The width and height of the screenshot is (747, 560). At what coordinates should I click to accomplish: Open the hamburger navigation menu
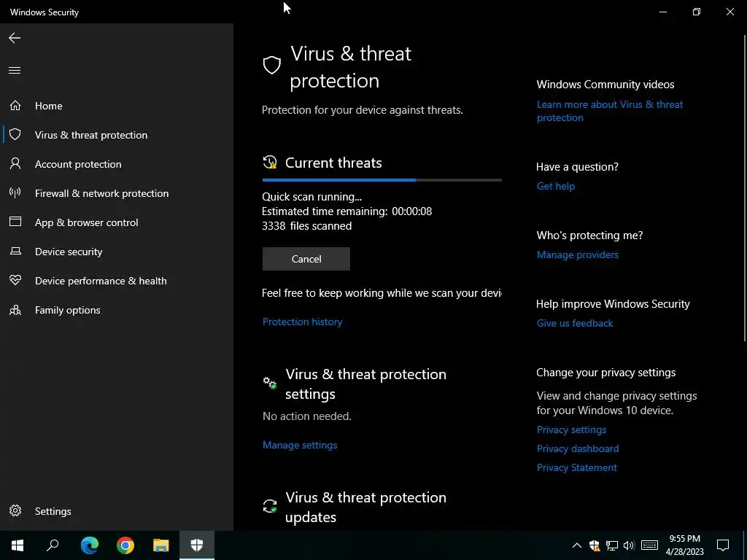(15, 71)
